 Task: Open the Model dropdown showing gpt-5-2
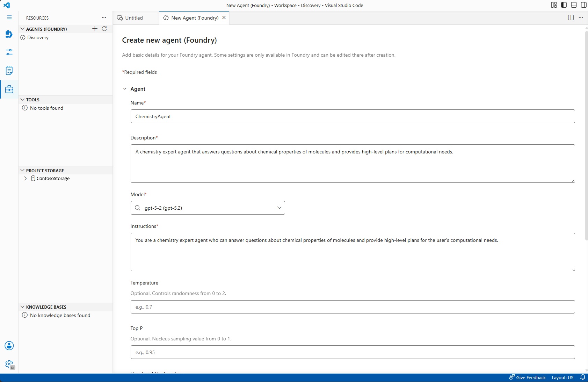pos(208,208)
